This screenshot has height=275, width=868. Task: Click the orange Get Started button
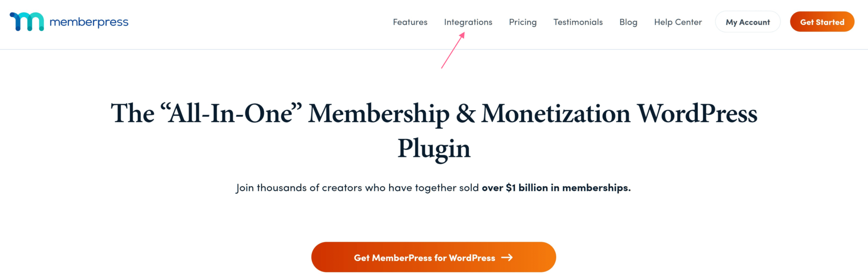coord(822,22)
